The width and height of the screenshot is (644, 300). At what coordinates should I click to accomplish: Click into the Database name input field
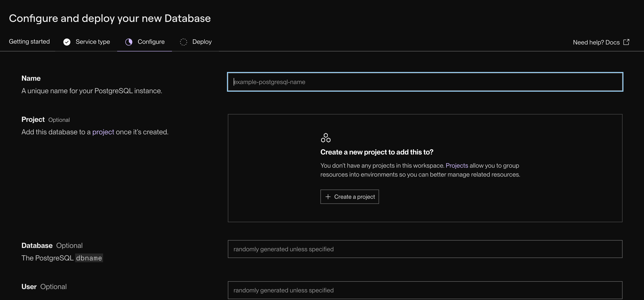point(425,249)
